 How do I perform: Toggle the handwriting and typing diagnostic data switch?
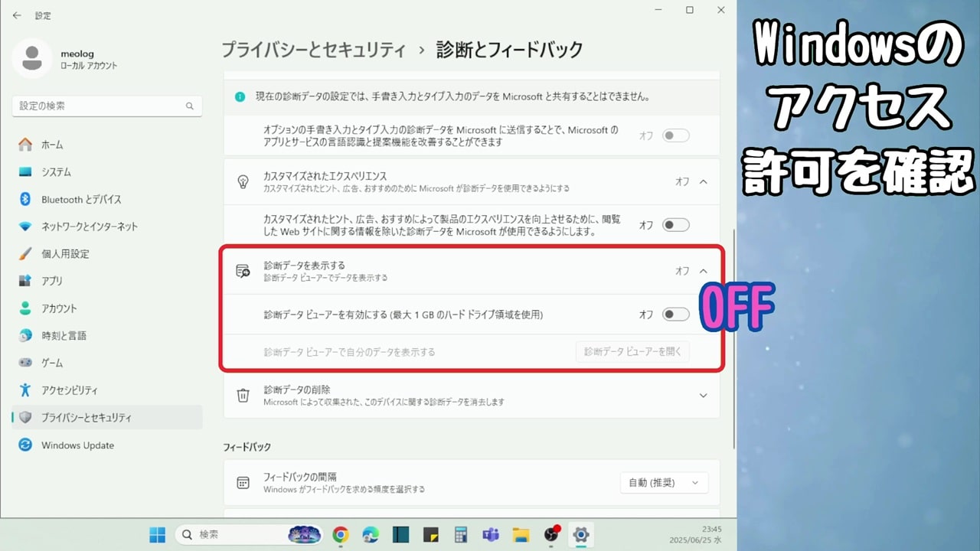tap(676, 135)
